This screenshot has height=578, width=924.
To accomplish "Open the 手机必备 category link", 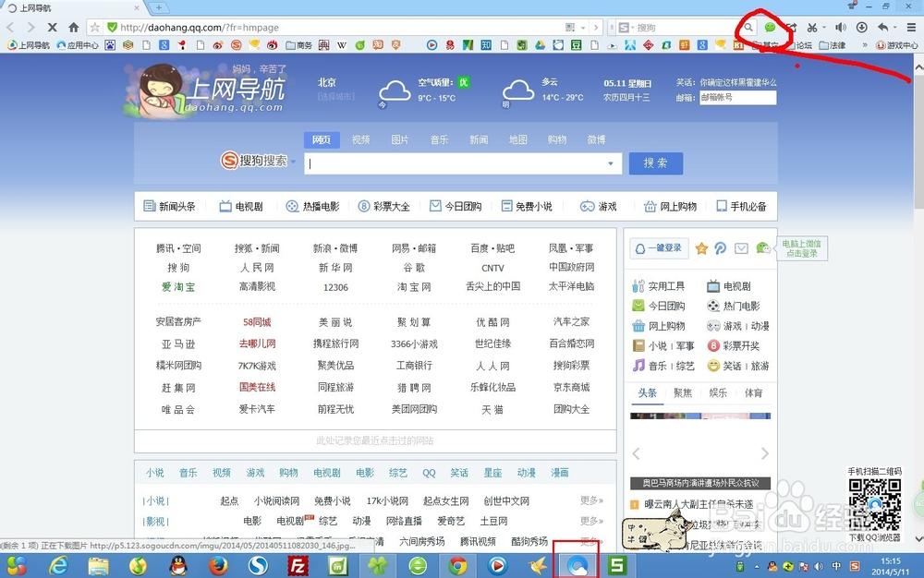I will [x=741, y=207].
